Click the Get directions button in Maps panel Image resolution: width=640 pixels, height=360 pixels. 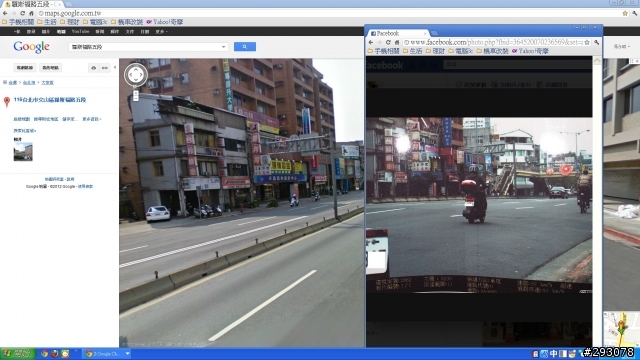point(24,68)
